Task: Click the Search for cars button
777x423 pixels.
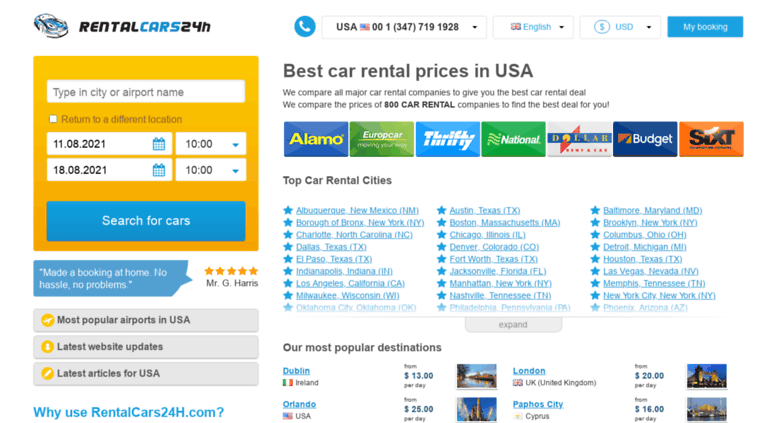Action: [146, 221]
